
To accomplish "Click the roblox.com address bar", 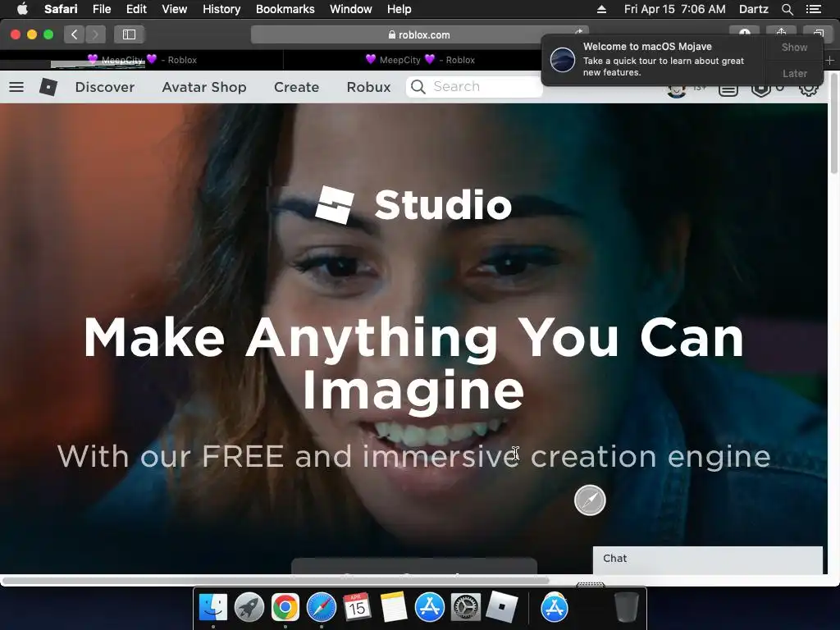I will coord(419,34).
